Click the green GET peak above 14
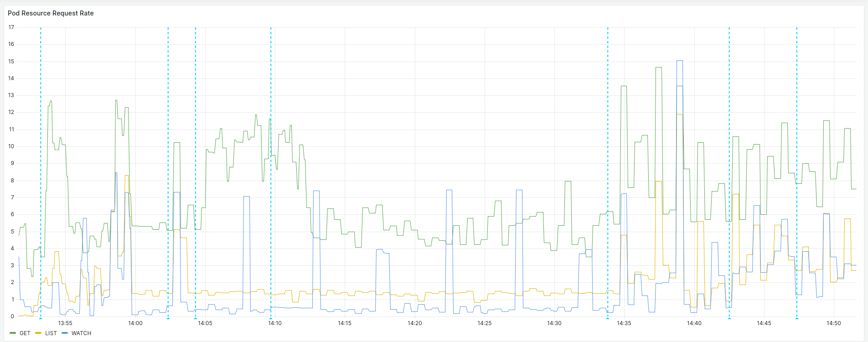 tap(659, 67)
